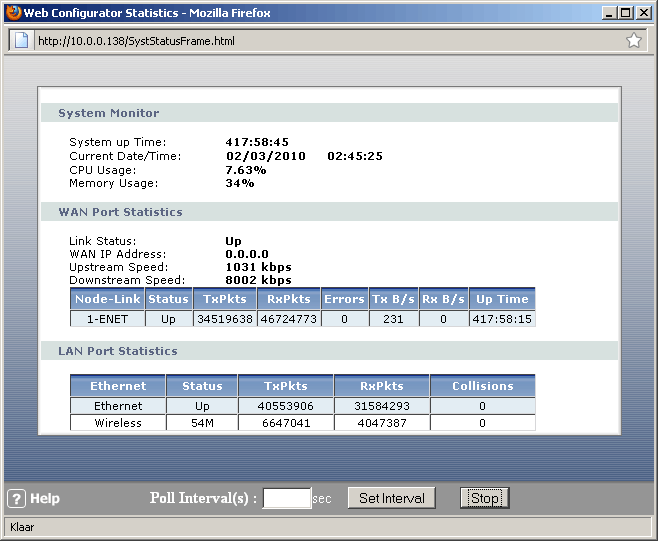
Task: Click the Poll Interval(s) label
Action: (x=203, y=498)
